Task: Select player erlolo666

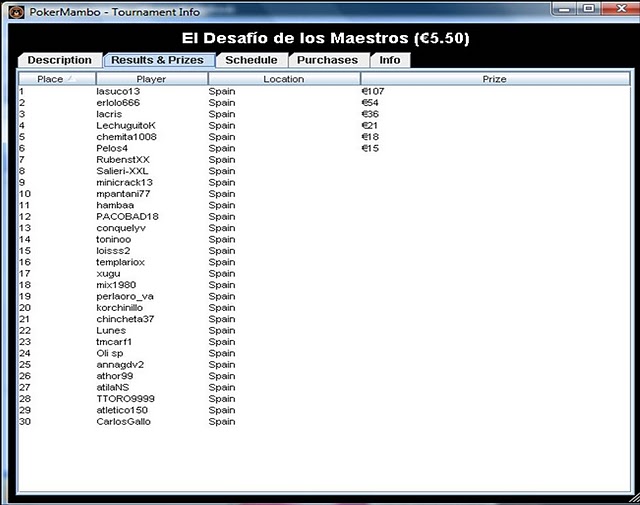Action: pos(118,102)
